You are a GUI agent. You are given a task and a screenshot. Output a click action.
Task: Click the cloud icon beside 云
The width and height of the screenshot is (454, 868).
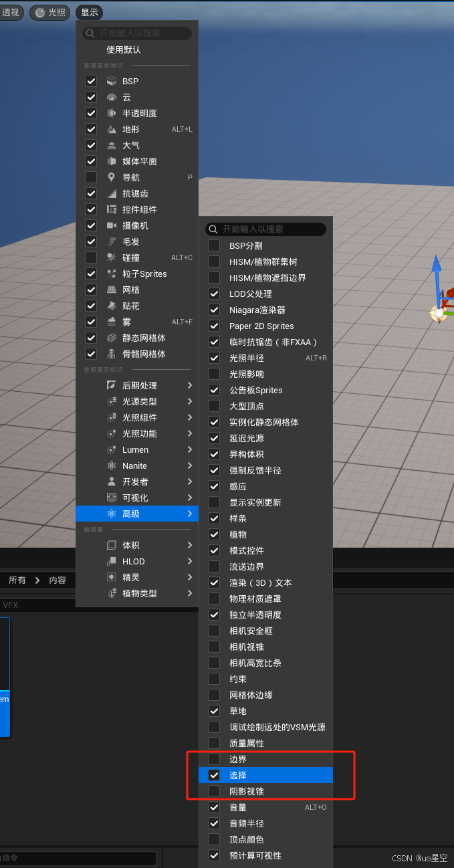coord(112,97)
